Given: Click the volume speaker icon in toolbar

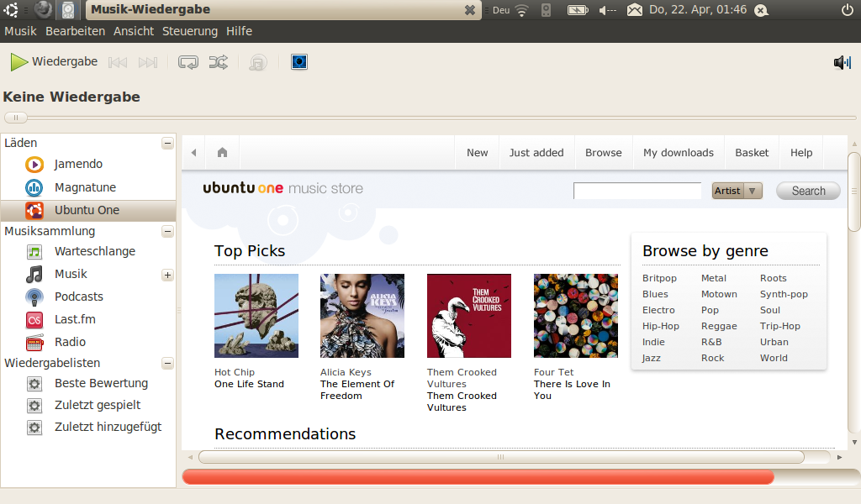Looking at the screenshot, I should point(843,62).
